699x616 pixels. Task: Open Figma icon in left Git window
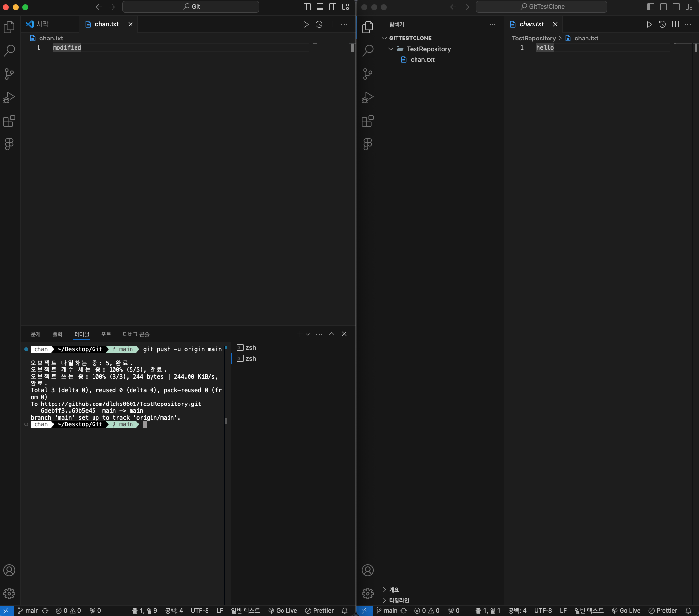coord(9,144)
